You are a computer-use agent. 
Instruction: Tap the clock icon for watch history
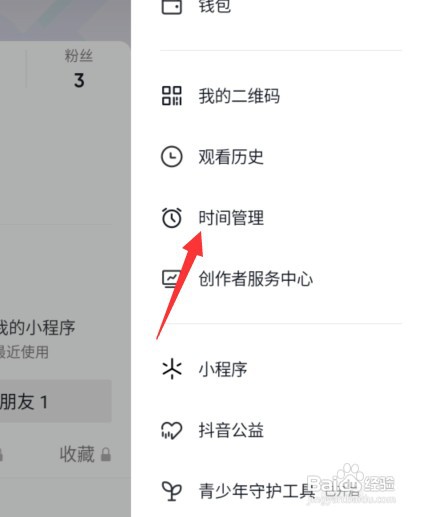(172, 157)
